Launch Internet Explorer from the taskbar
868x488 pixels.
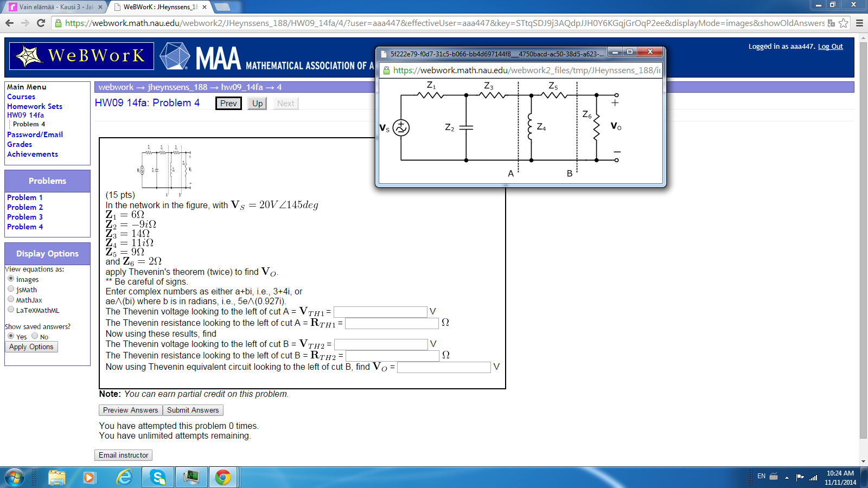[x=126, y=478]
